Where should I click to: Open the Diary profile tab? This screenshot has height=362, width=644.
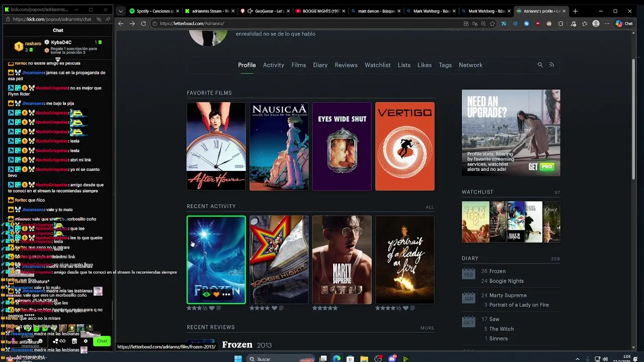tap(320, 65)
